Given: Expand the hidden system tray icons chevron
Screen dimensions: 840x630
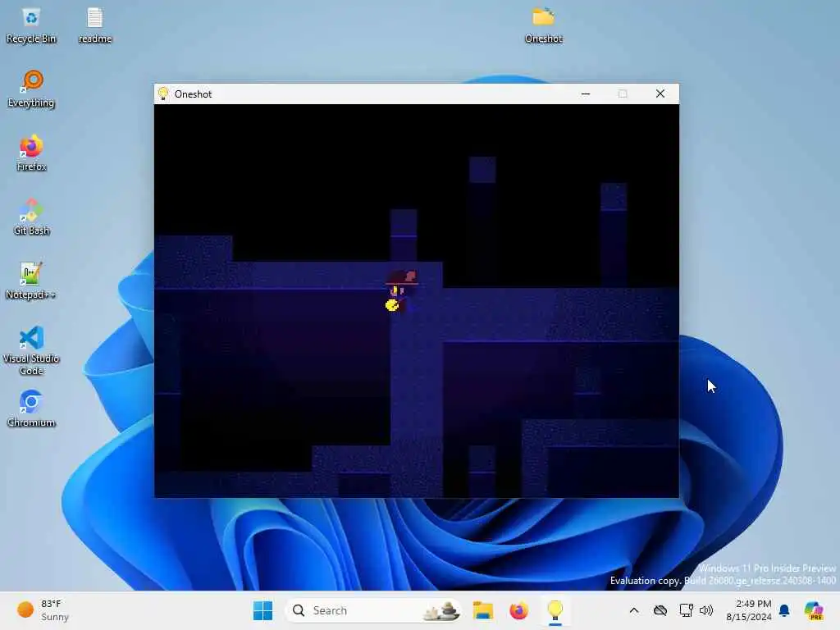Looking at the screenshot, I should [x=634, y=610].
